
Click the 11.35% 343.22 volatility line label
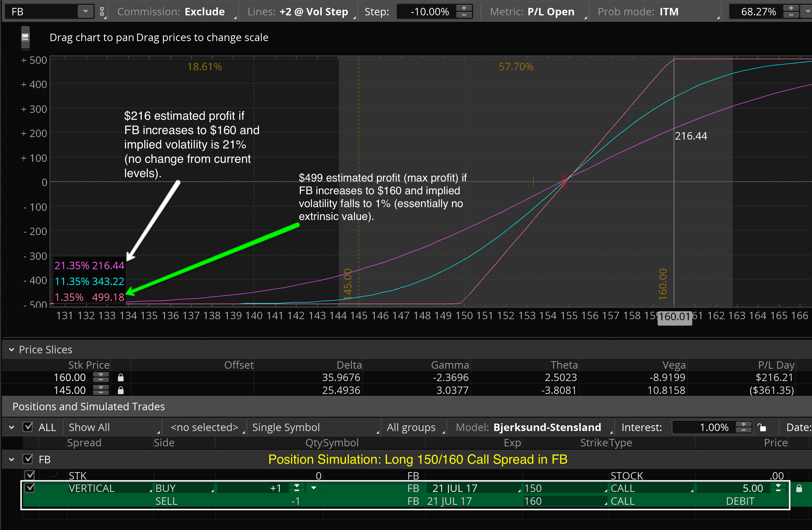[89, 281]
